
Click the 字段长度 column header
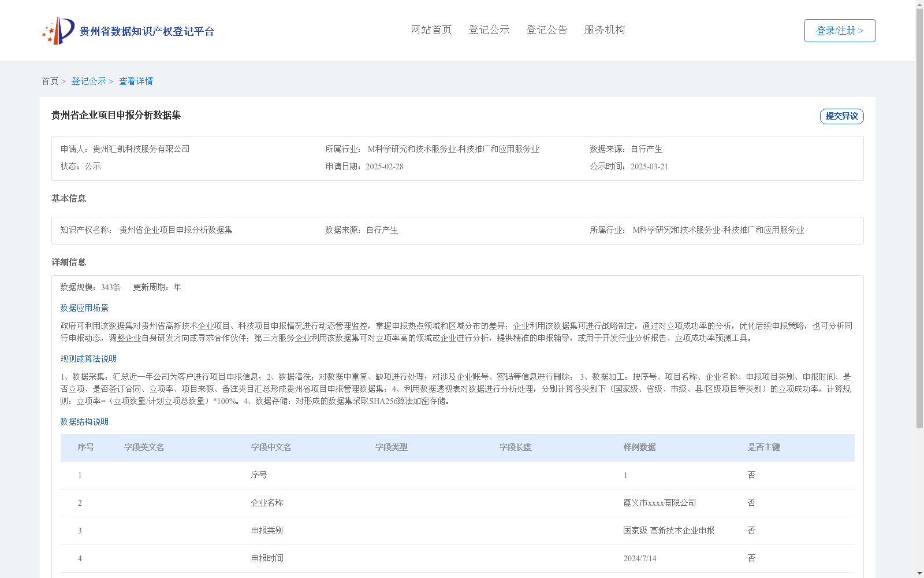(516, 447)
